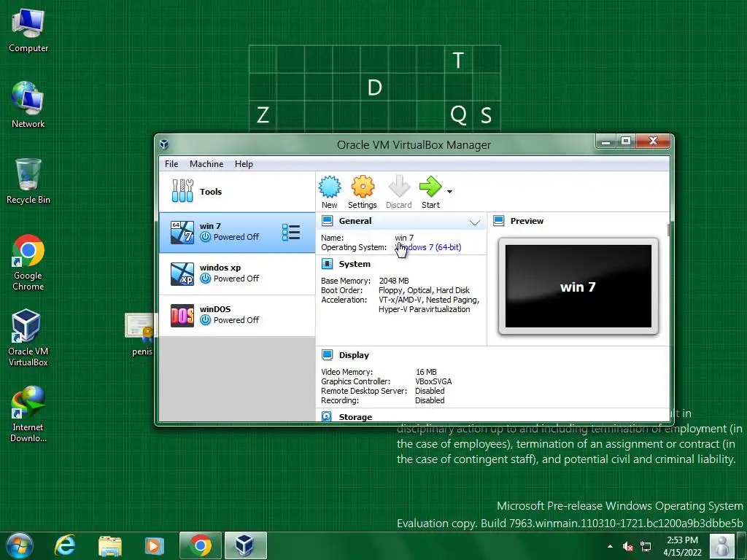Click the win 7 preview thumbnail

pos(578,286)
